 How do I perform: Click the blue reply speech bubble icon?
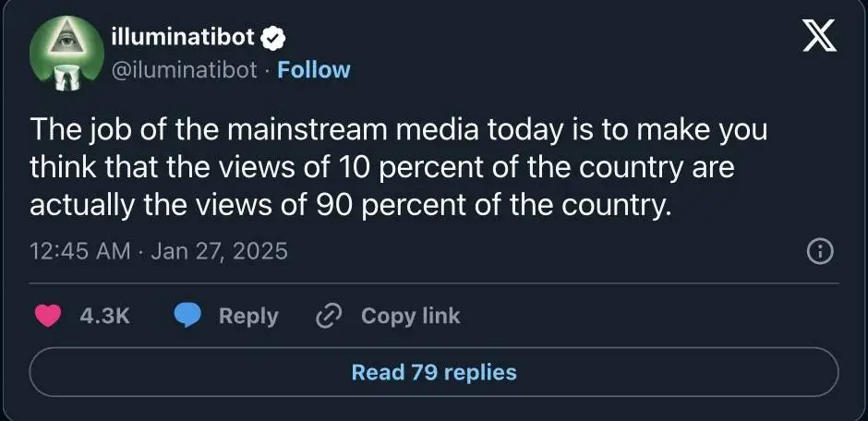[x=188, y=316]
